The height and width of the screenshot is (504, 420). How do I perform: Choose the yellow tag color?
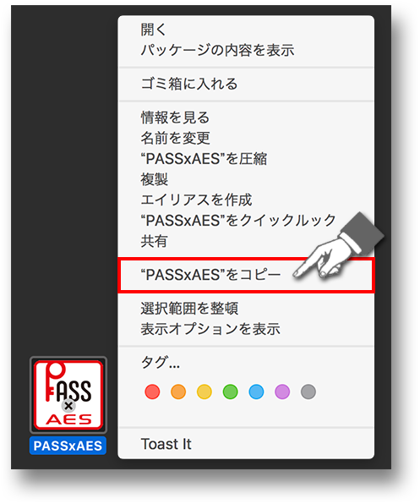tap(205, 392)
